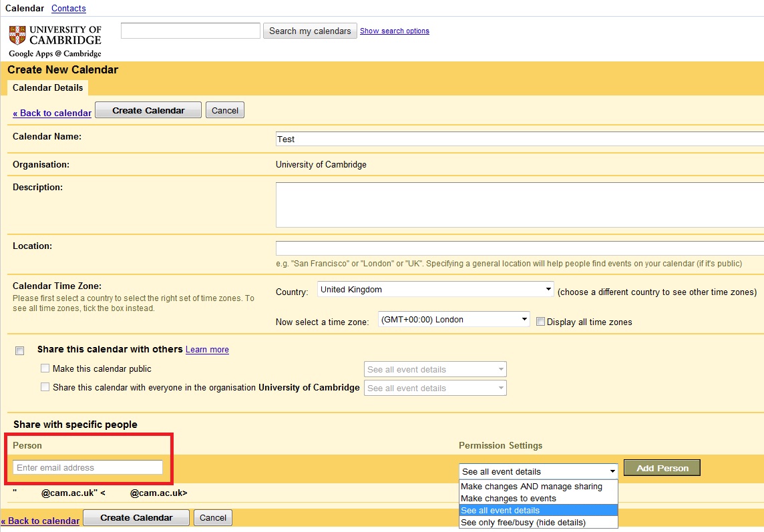Image resolution: width=764 pixels, height=532 pixels.
Task: Choose Make changes AND manage sharing option
Action: (x=538, y=486)
